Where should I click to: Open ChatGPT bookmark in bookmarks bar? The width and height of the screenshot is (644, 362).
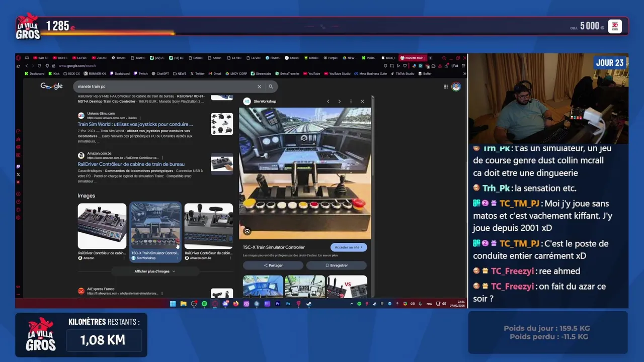tap(160, 73)
